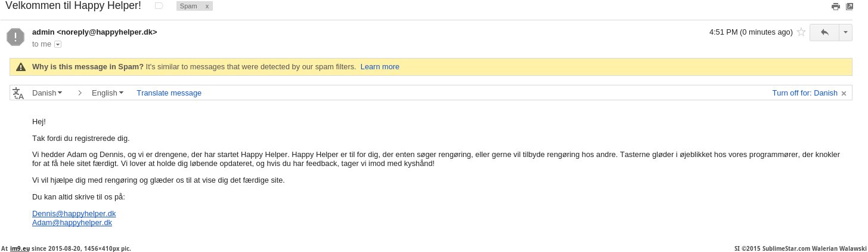Print the email using printer icon
868x252 pixels.
coord(835,7)
